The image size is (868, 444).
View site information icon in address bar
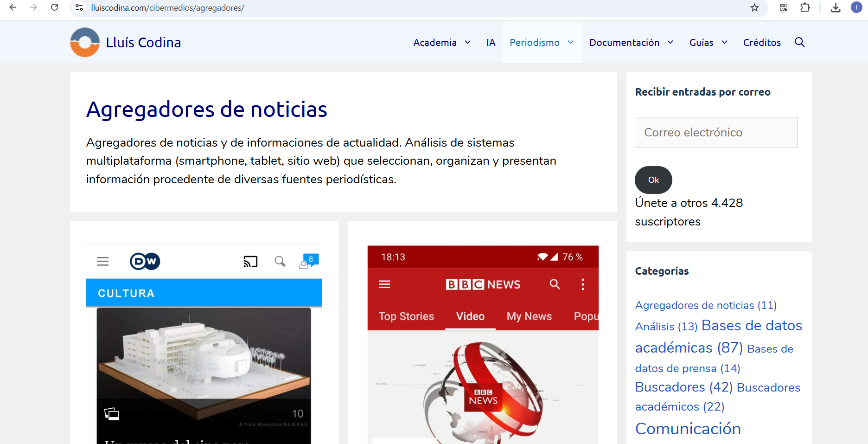click(79, 8)
